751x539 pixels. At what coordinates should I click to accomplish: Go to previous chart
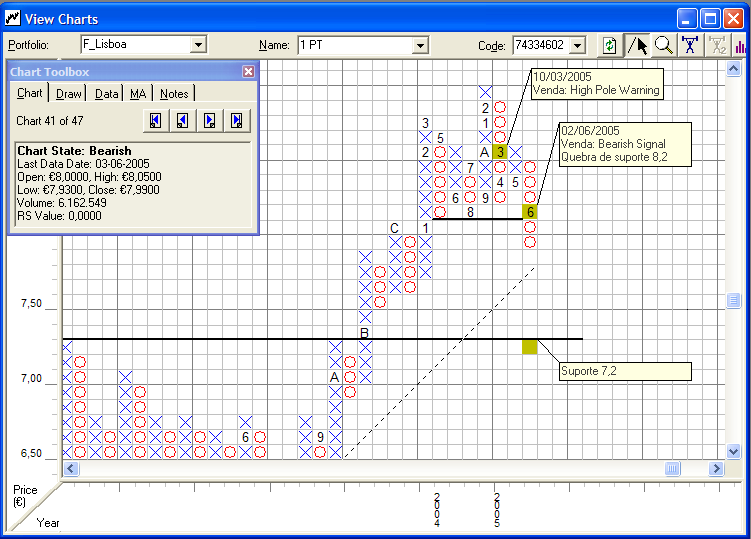[x=183, y=120]
